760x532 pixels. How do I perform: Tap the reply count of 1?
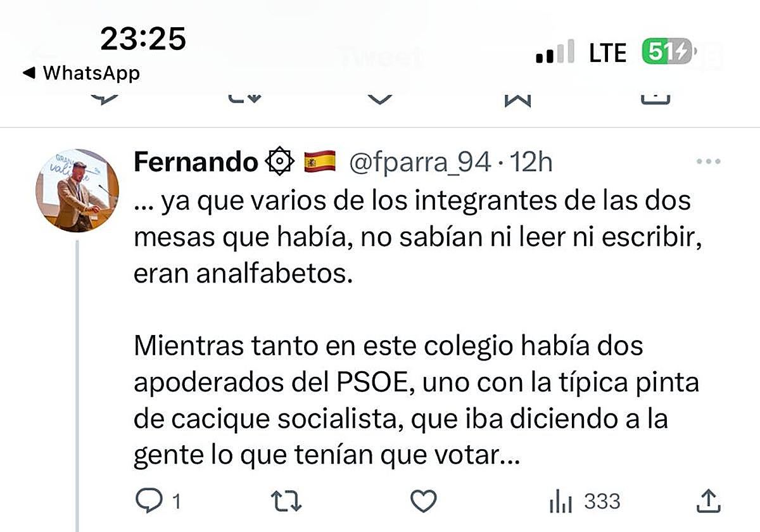[x=175, y=501]
